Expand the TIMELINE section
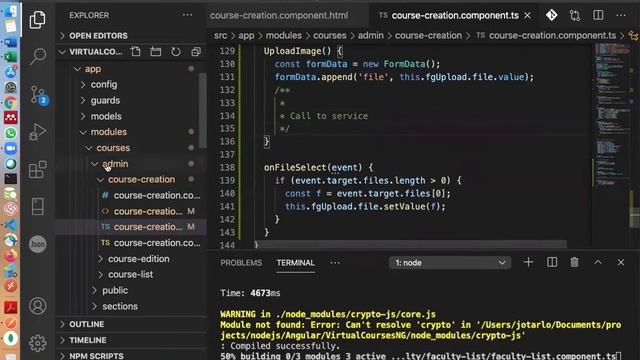Image resolution: width=640 pixels, height=360 pixels. [88, 340]
